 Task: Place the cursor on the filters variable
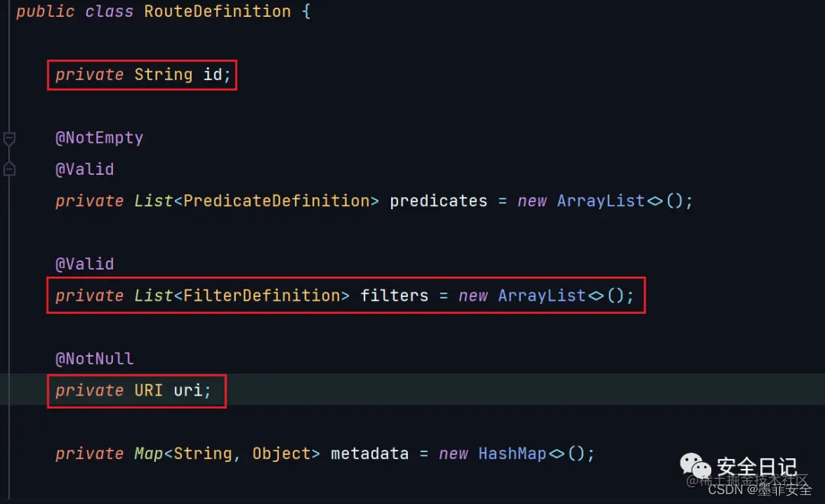(x=394, y=296)
